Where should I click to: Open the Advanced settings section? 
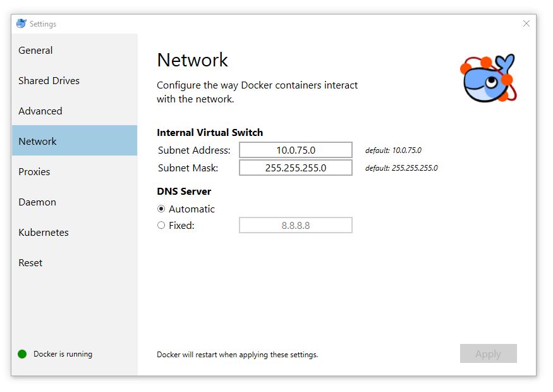click(x=75, y=111)
